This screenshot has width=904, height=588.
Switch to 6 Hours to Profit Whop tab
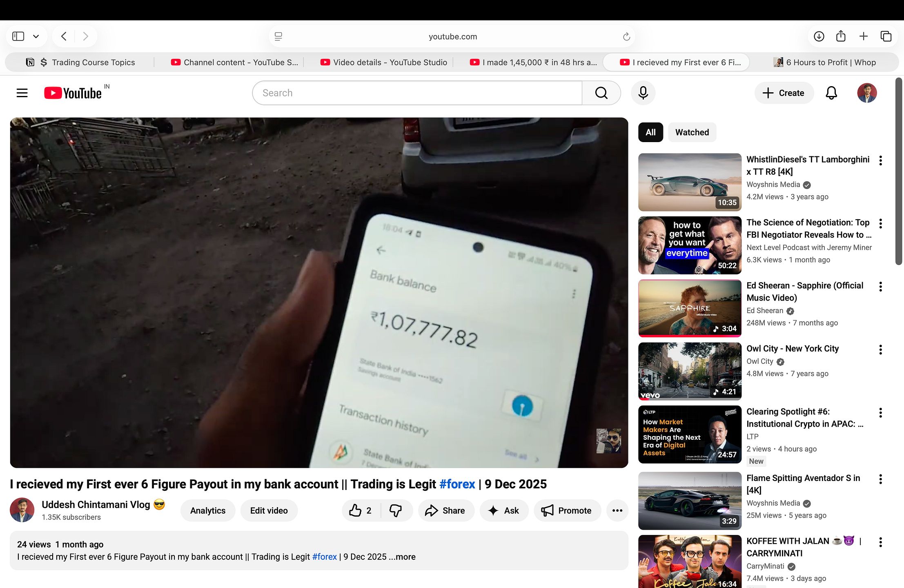(x=825, y=62)
